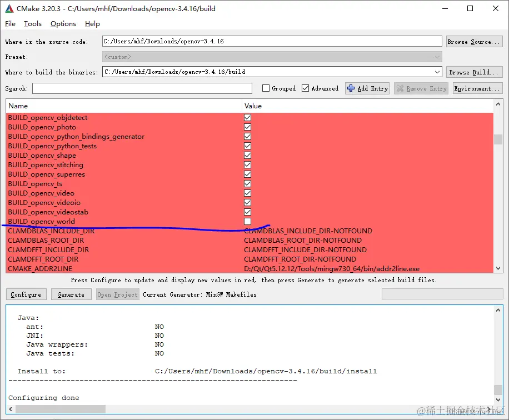
Task: Click the cache list scroll-down arrow
Action: pos(498,268)
